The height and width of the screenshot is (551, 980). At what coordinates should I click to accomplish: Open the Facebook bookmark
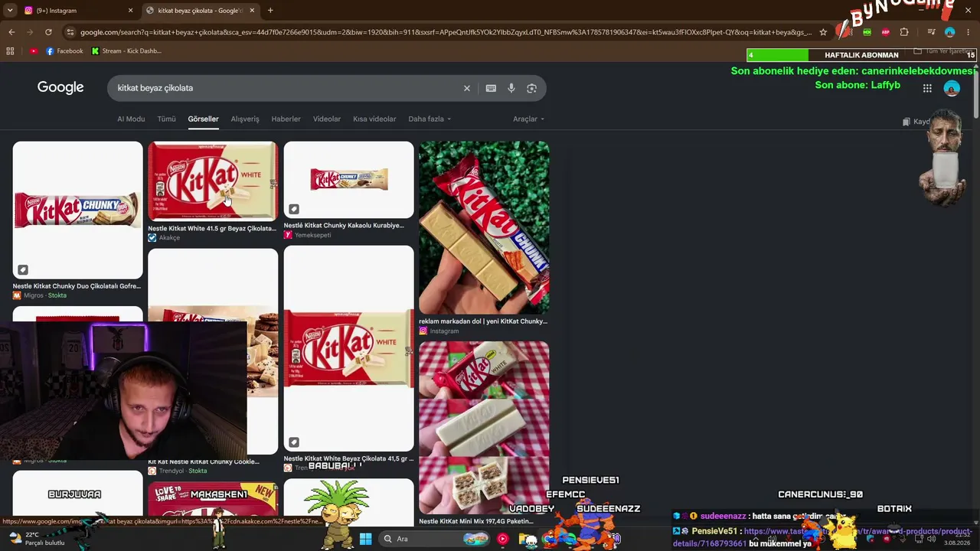64,51
